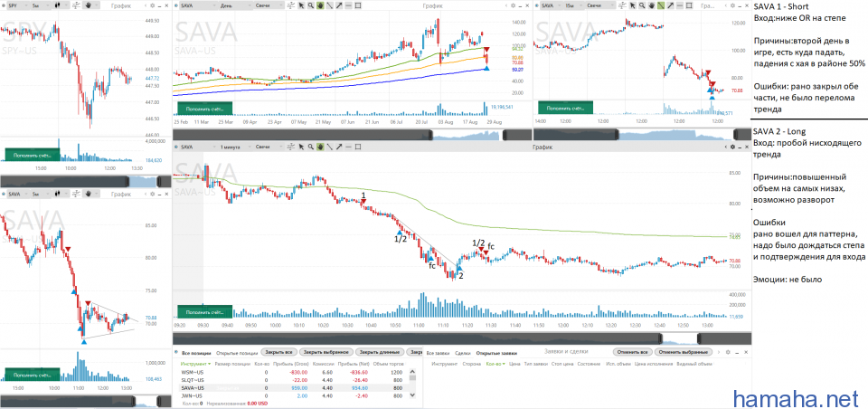Select the arrow cursor tool in SAVA daily chart
868x409 pixels.
pos(302,5)
